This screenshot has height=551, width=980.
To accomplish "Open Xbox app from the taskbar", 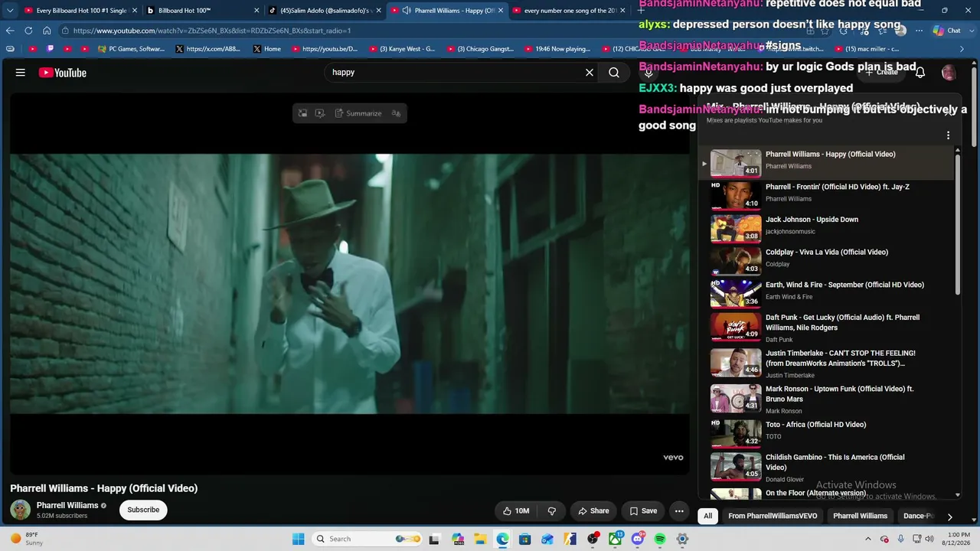I will 615,539.
